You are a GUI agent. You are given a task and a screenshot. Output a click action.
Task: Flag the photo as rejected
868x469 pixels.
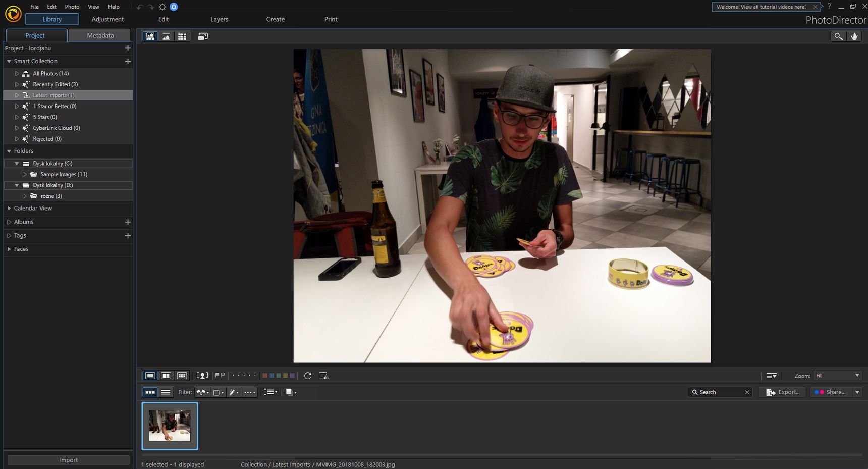pos(223,375)
